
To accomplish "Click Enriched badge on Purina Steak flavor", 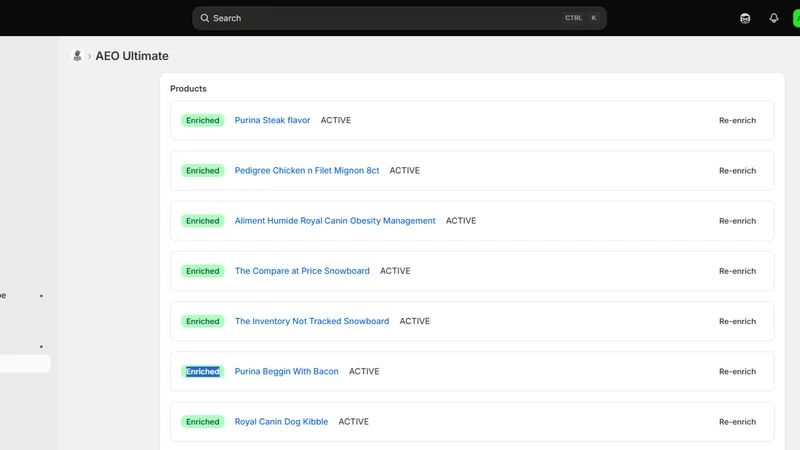I will [x=203, y=120].
